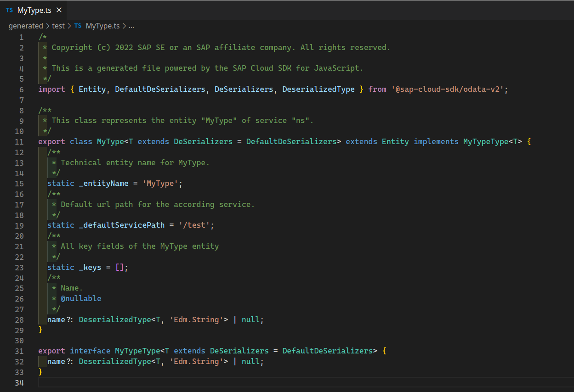Click 'null' on line 28
Image resolution: width=574 pixels, height=392 pixels.
(x=251, y=320)
